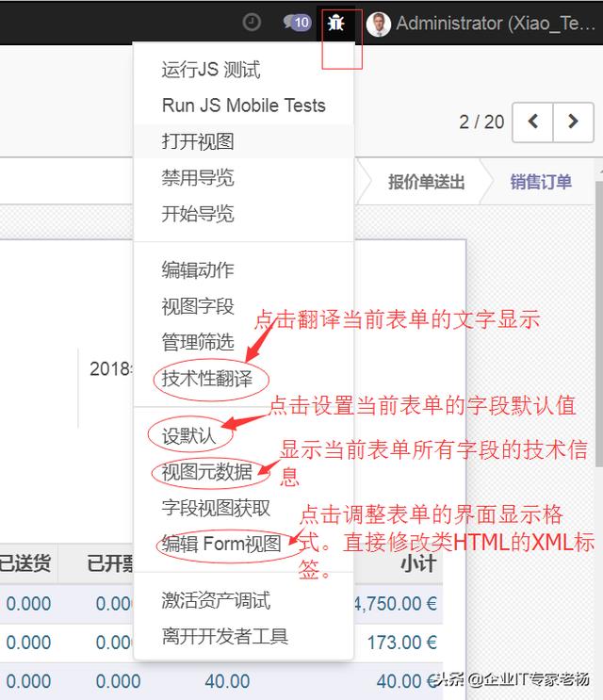Click the 4,750.00 € subtotal cell
The width and height of the screenshot is (603, 700).
[396, 604]
